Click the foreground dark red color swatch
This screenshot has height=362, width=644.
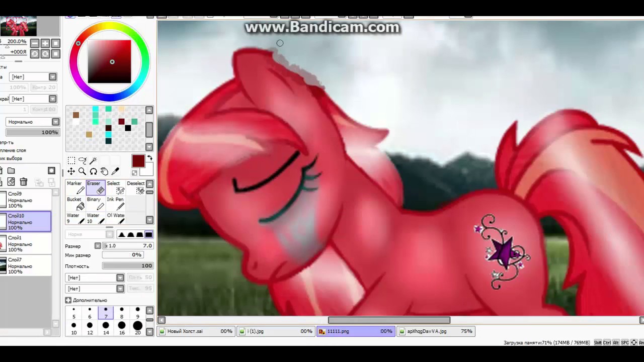click(138, 161)
